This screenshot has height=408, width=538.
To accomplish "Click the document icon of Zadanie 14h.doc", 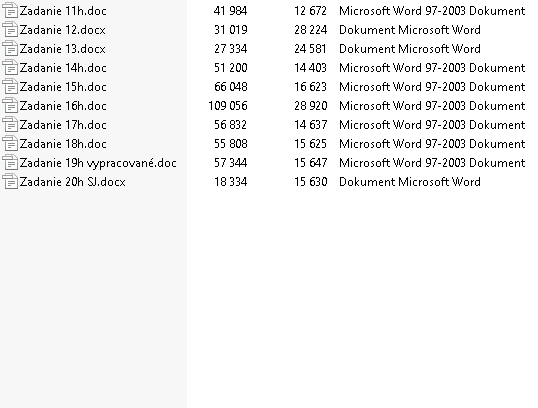I will pyautogui.click(x=10, y=68).
